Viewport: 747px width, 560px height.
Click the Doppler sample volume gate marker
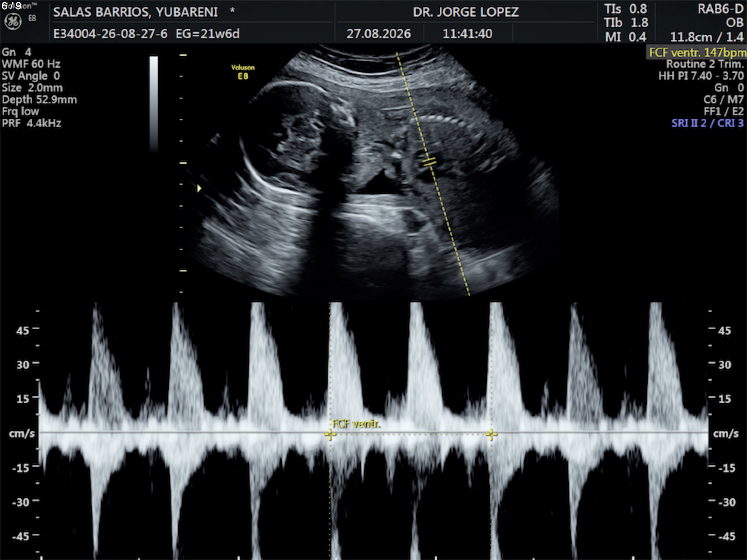429,162
